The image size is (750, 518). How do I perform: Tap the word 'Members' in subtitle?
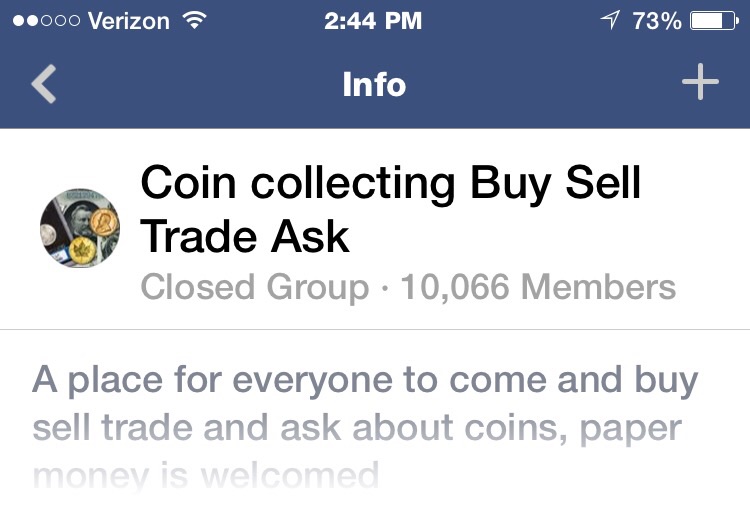(x=598, y=287)
